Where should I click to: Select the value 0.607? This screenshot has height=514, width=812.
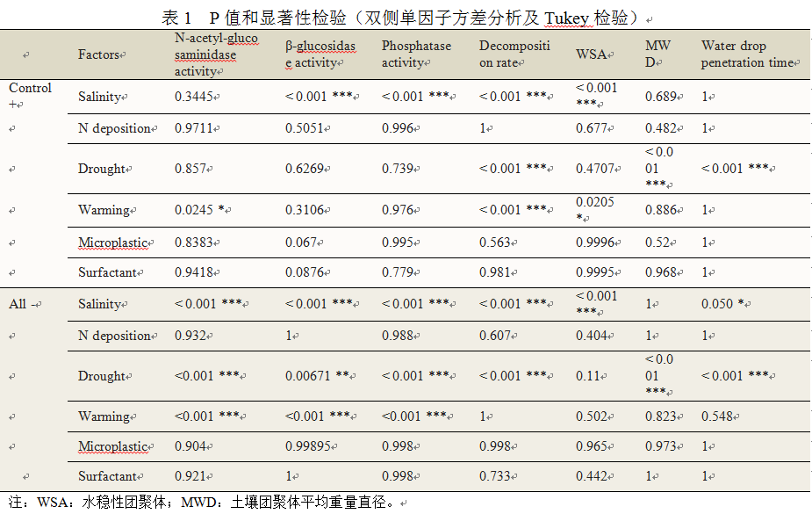pos(495,337)
